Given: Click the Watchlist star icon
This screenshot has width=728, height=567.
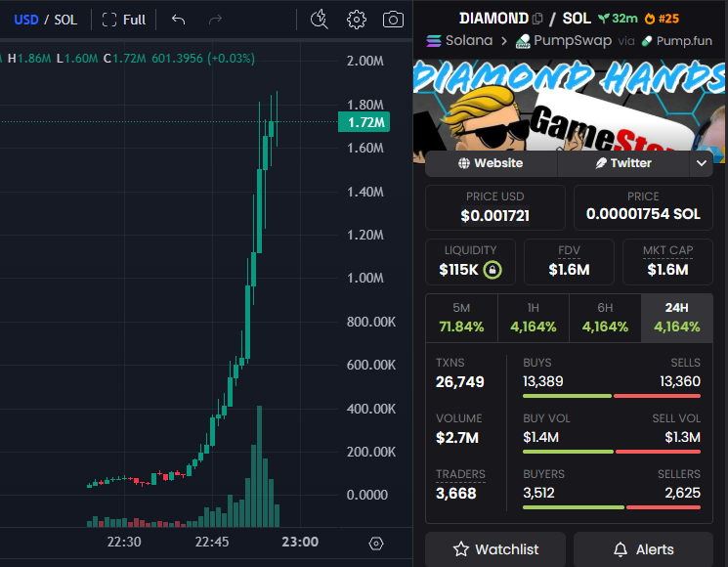Looking at the screenshot, I should click(x=461, y=549).
